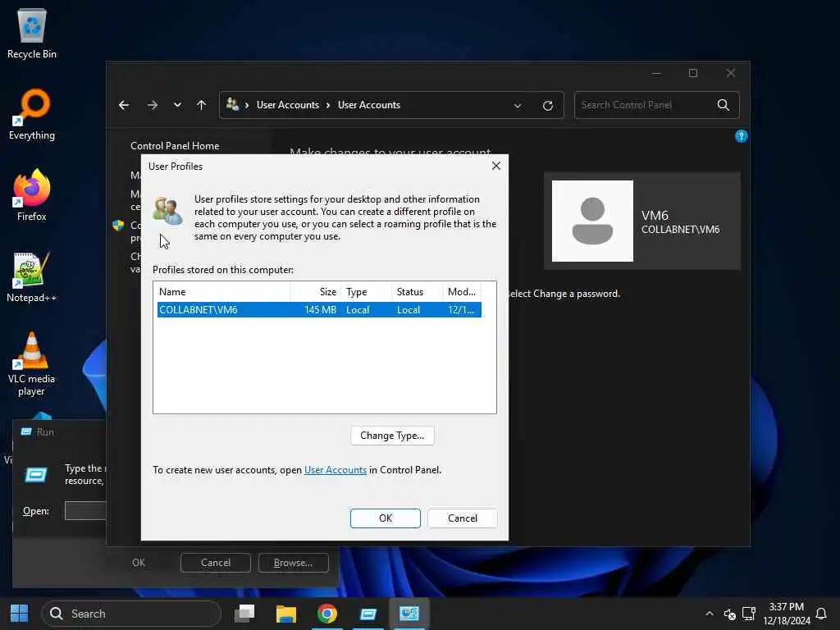
Task: Expand the address bar history dropdown
Action: point(518,106)
